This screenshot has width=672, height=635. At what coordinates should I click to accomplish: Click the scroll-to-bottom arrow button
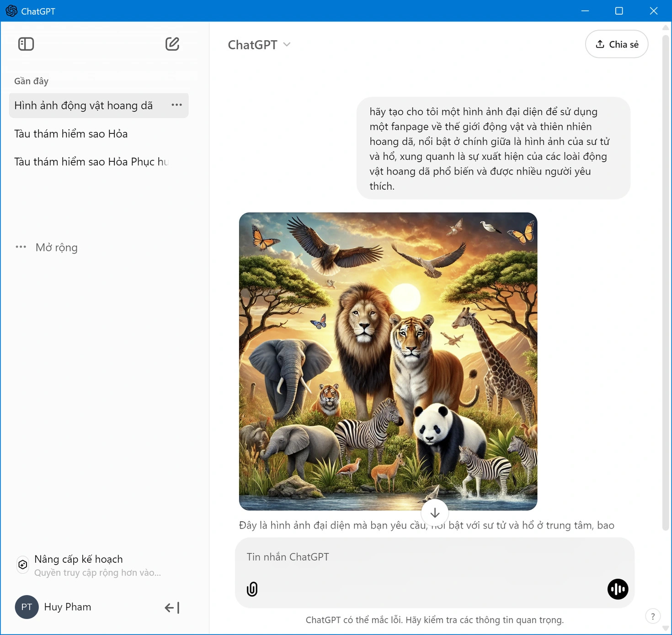(435, 513)
